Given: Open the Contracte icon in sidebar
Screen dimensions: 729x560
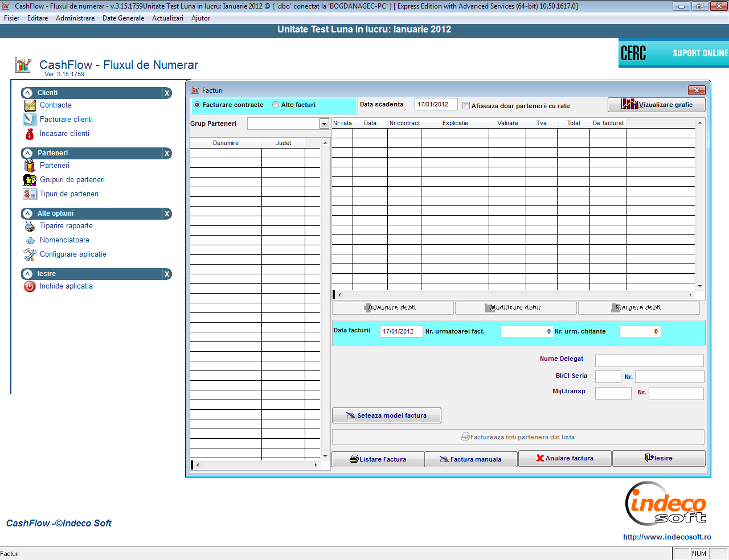Looking at the screenshot, I should pos(30,105).
